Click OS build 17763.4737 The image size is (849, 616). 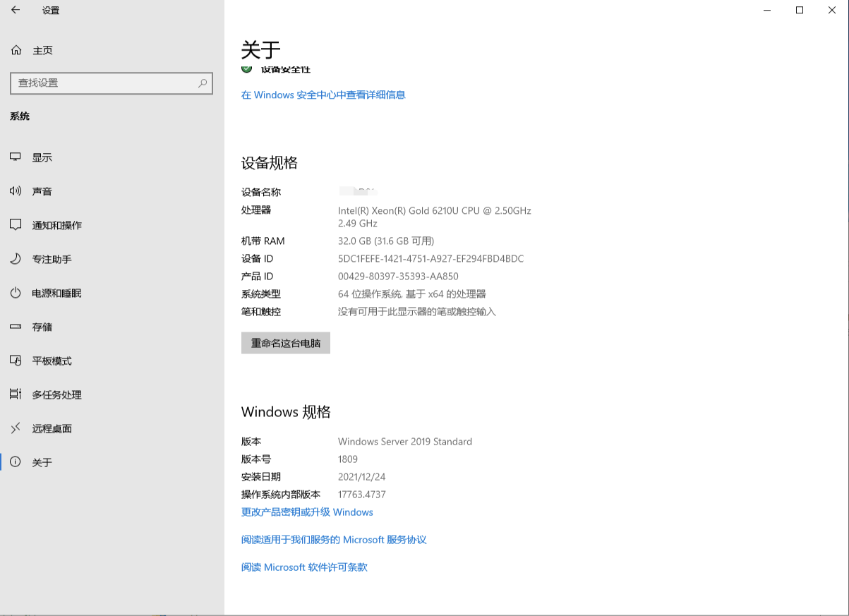coord(362,495)
